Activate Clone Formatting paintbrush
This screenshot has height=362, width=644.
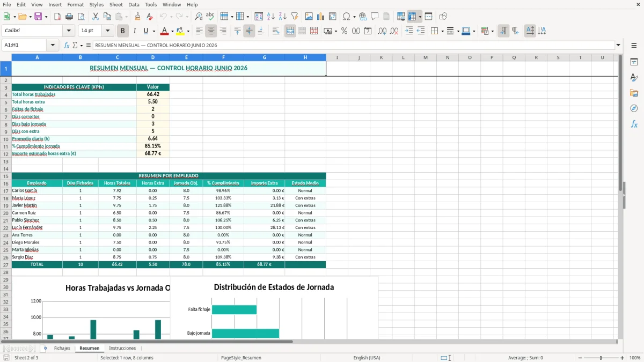coord(138,17)
